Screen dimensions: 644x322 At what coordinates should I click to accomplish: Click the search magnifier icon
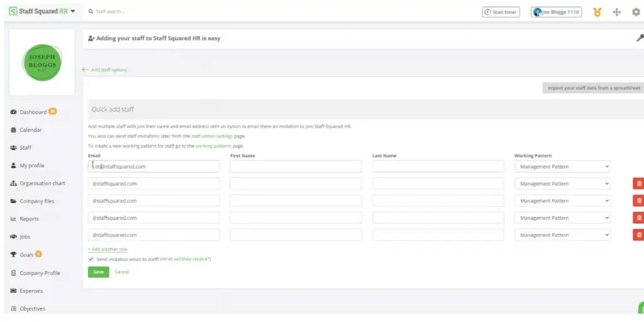[91, 11]
